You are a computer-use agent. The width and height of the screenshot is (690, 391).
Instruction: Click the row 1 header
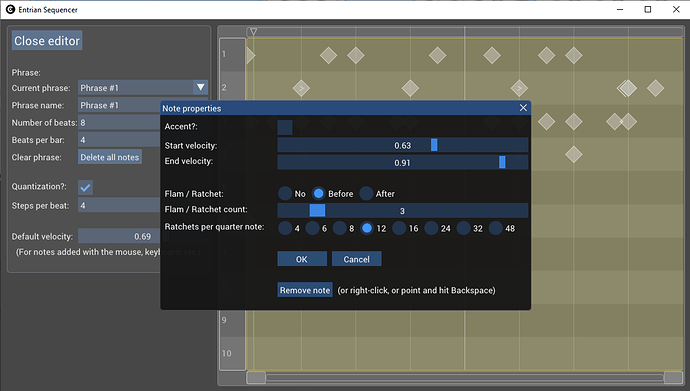tap(232, 55)
